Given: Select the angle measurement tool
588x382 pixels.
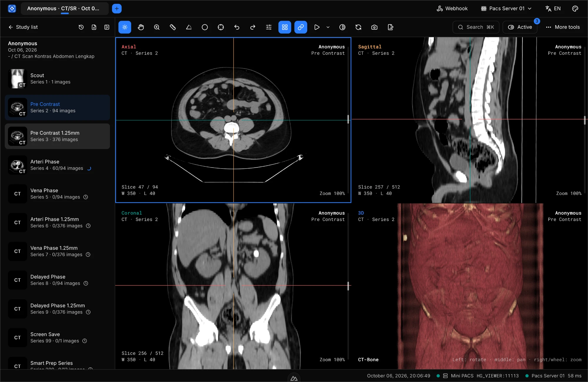Looking at the screenshot, I should (189, 27).
